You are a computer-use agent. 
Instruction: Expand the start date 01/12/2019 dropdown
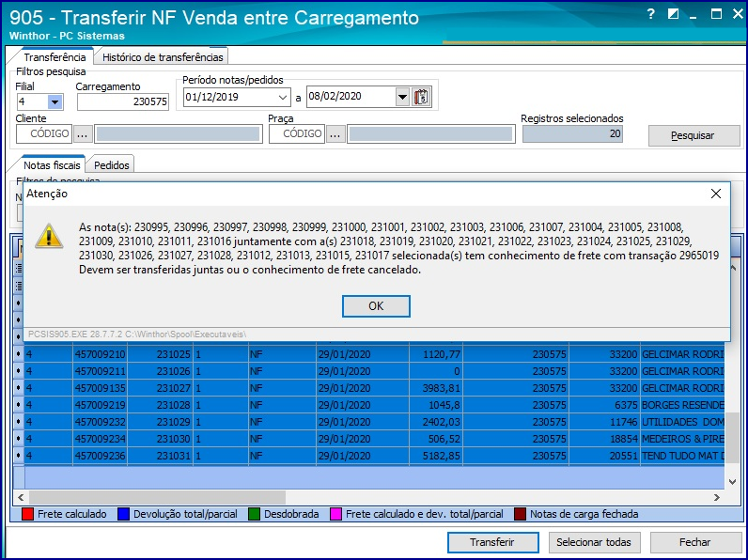(x=283, y=98)
